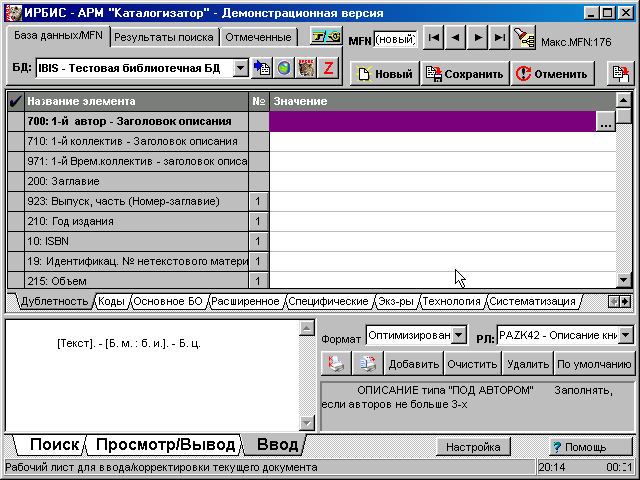Click the printer icon in format panel

[x=338, y=364]
